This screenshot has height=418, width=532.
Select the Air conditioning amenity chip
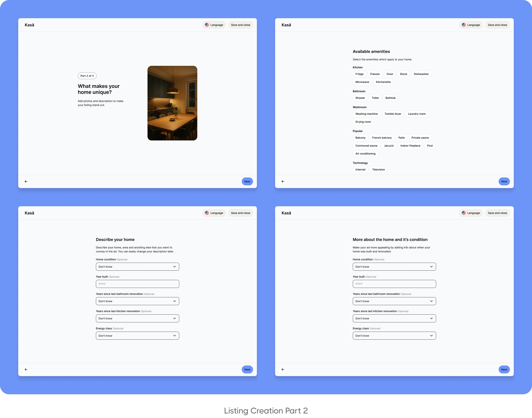[x=365, y=154]
